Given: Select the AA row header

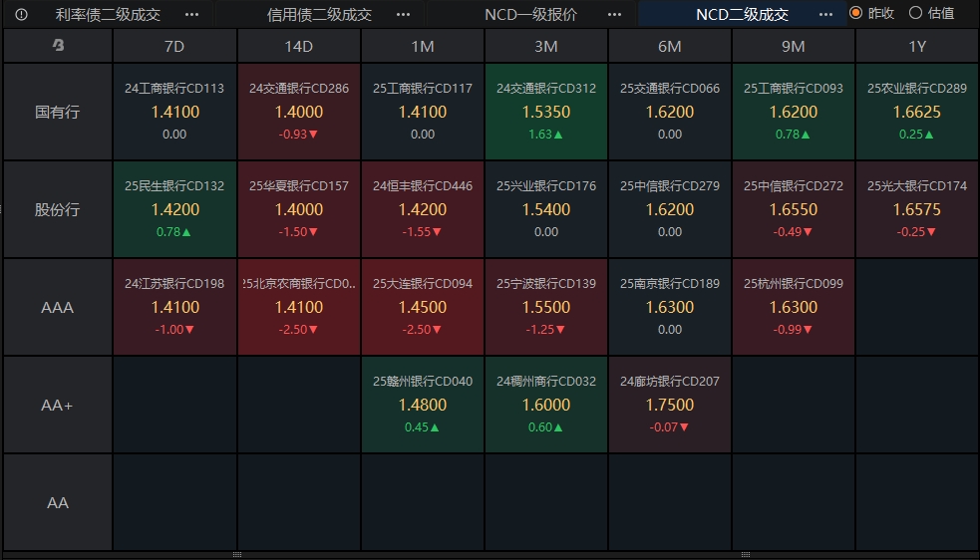Looking at the screenshot, I should 58,502.
